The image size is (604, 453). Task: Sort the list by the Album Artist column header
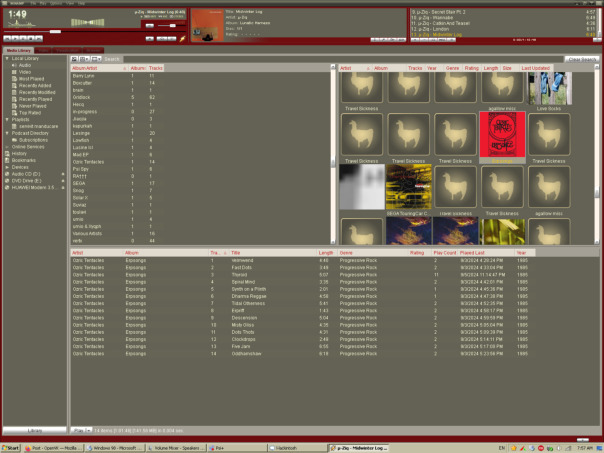coord(98,68)
